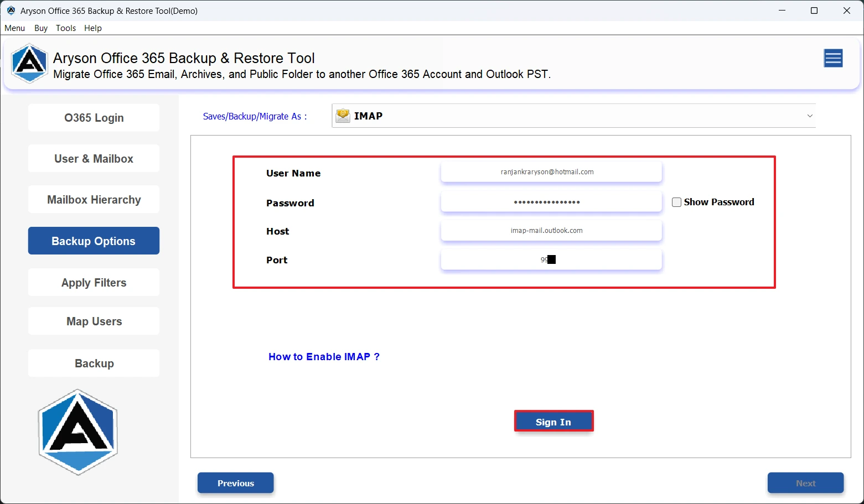Focus the Port input field
The width and height of the screenshot is (864, 504).
(x=551, y=259)
